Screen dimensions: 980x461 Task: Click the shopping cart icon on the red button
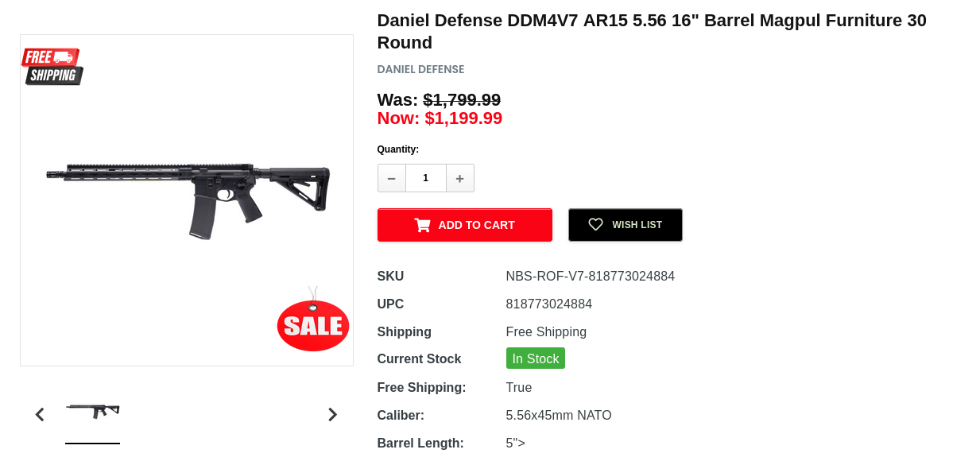(x=422, y=225)
